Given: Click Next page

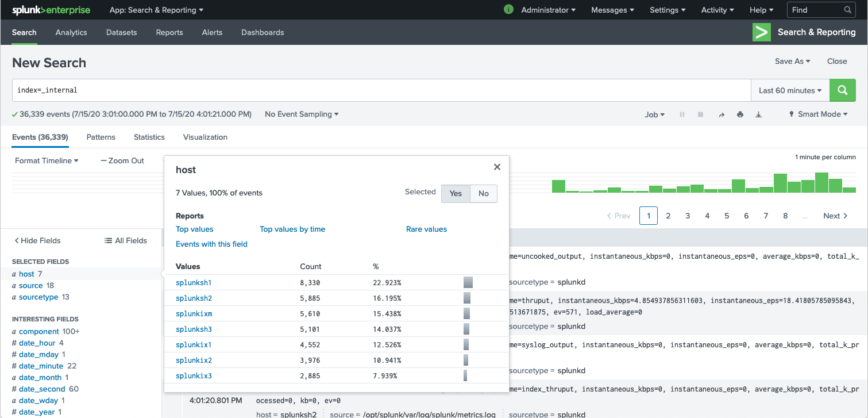Looking at the screenshot, I should 835,216.
